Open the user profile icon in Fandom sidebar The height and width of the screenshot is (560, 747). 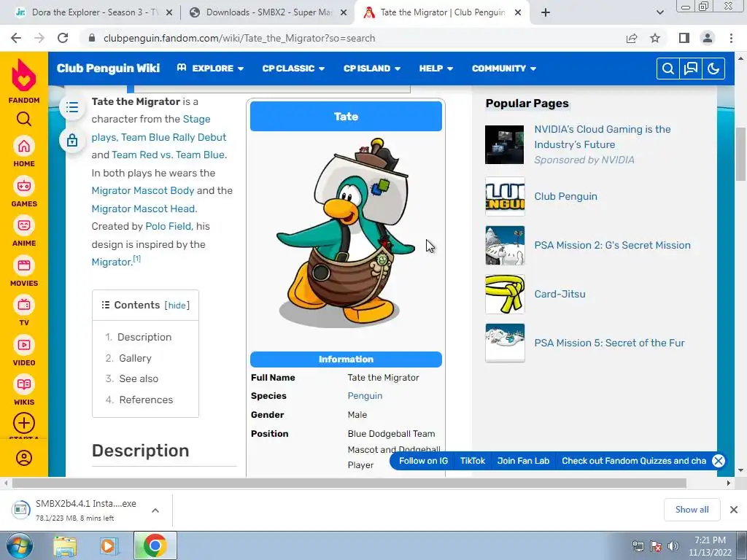pyautogui.click(x=24, y=458)
